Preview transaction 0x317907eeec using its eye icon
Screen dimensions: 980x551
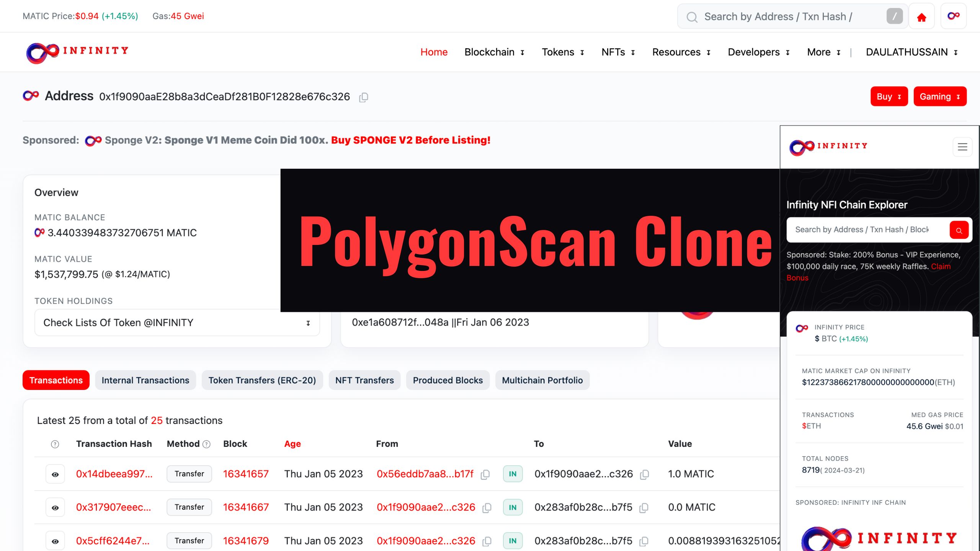coord(55,507)
